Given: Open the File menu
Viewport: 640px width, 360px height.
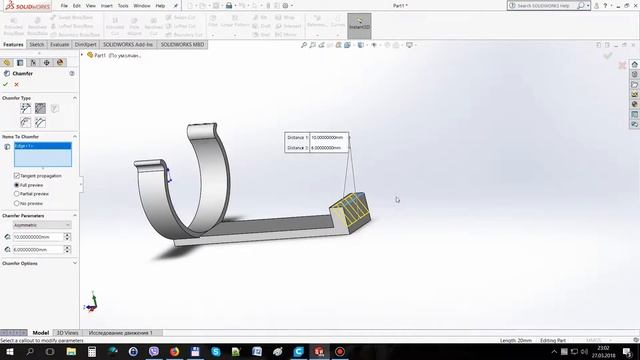Looking at the screenshot, I should [64, 6].
